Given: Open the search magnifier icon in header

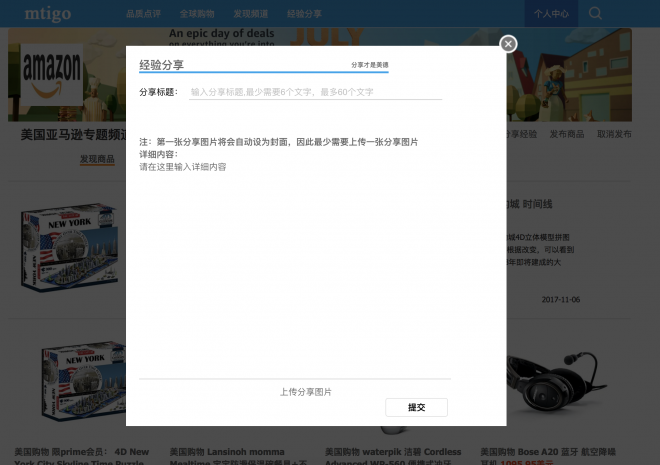Looking at the screenshot, I should click(x=595, y=13).
